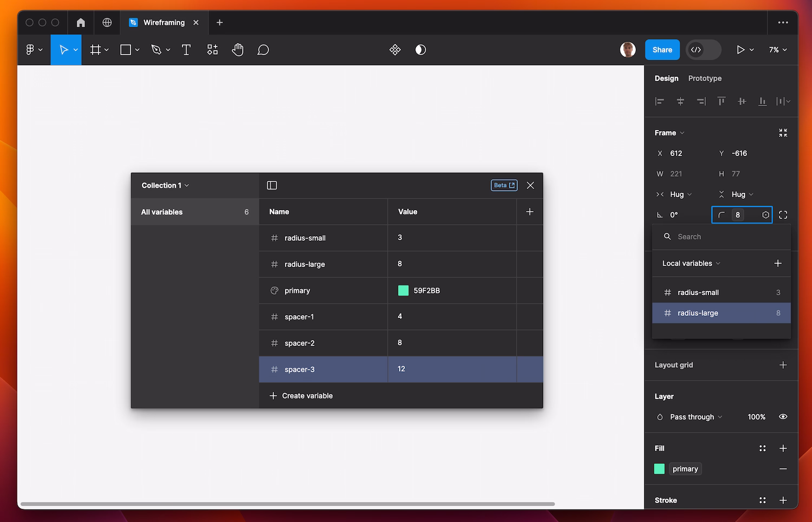The image size is (812, 522).
Task: Click the half-moon contrast icon in the toolbar
Action: 421,49
